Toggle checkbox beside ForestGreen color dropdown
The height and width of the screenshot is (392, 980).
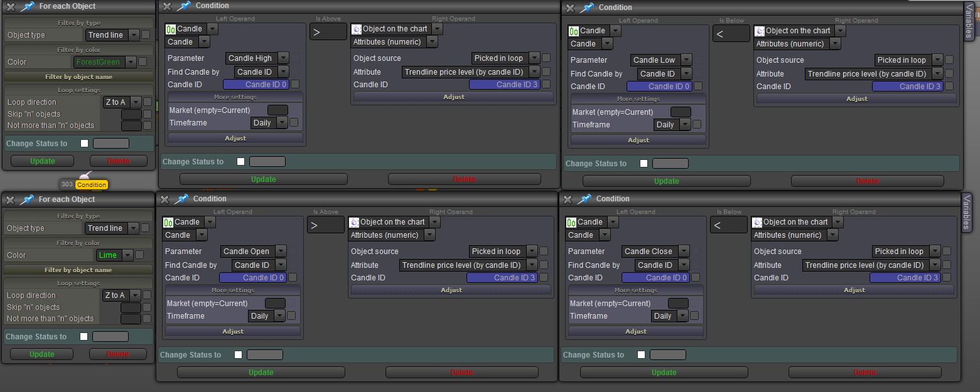click(x=143, y=62)
